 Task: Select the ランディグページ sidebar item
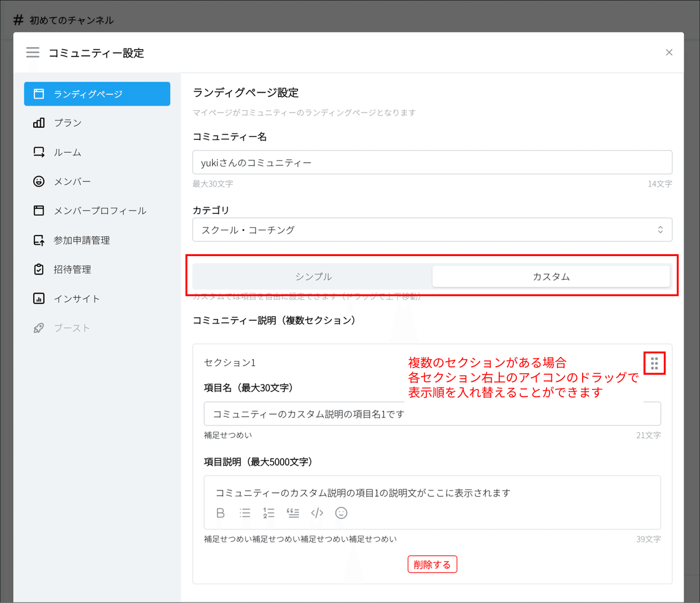tap(97, 93)
